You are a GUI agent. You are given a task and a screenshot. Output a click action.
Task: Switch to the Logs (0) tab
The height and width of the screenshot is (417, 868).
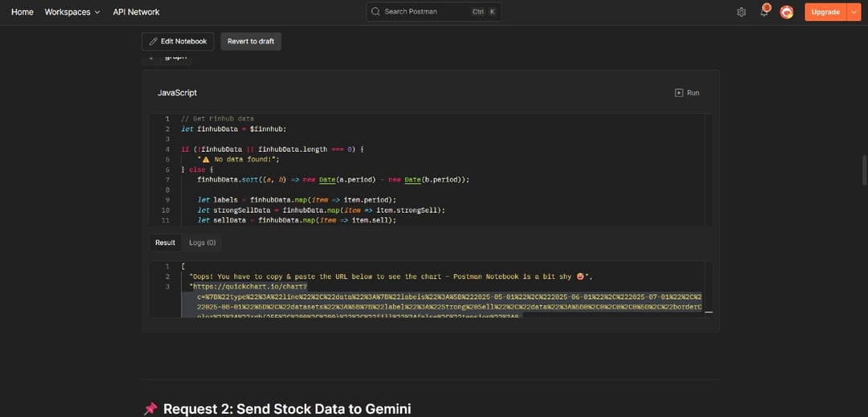pyautogui.click(x=203, y=243)
